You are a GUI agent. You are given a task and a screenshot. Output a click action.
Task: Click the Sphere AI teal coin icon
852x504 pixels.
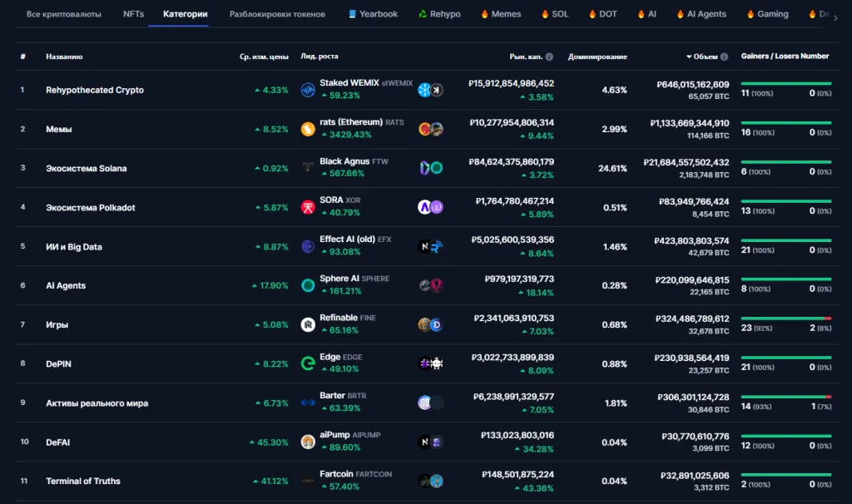click(x=308, y=285)
